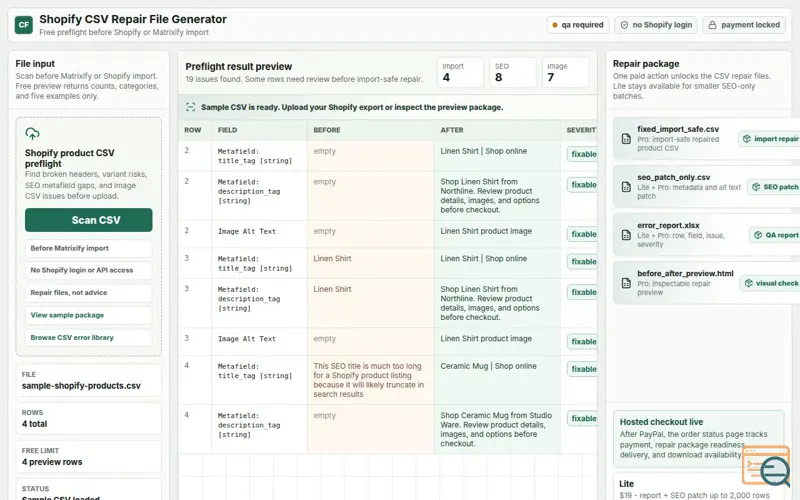Click the '19 issues found' summary text
Viewport: 800px width, 500px height.
click(x=304, y=79)
